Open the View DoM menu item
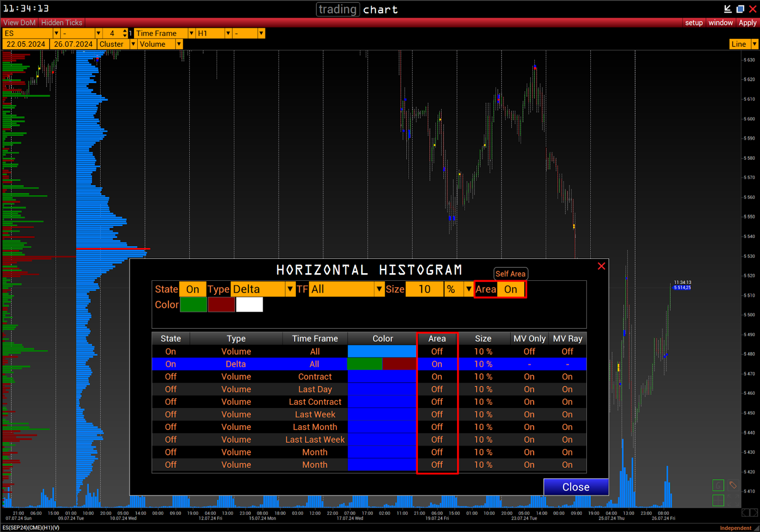The image size is (760, 532). click(19, 23)
